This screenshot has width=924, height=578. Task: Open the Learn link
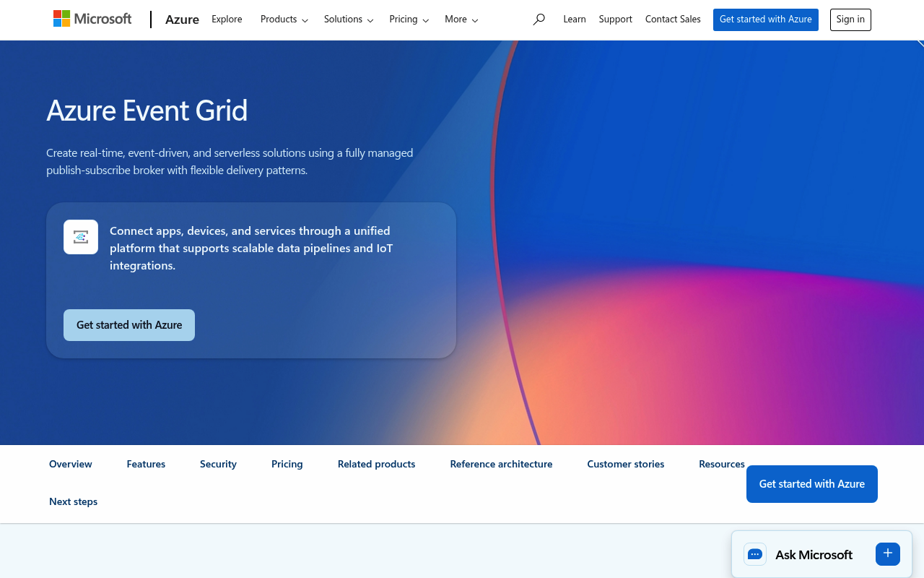pyautogui.click(x=575, y=20)
